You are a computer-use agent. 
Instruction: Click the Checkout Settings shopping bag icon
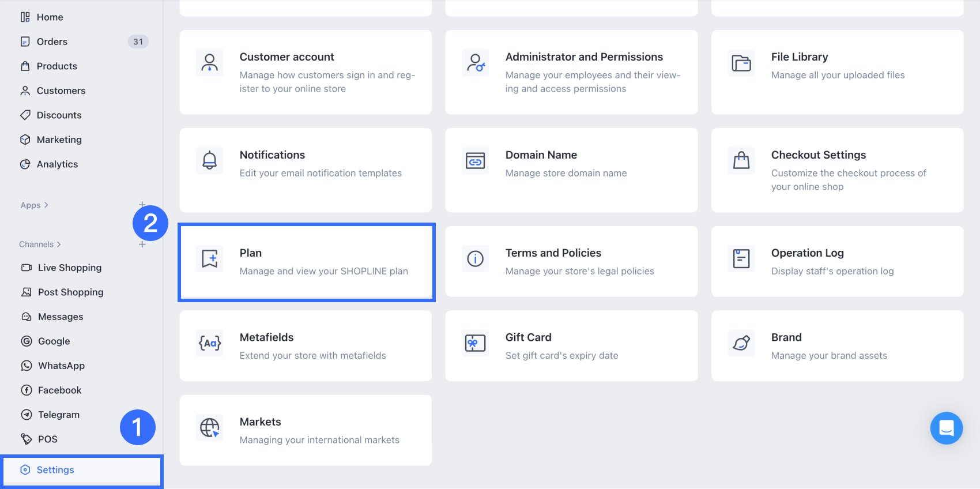[x=741, y=160]
